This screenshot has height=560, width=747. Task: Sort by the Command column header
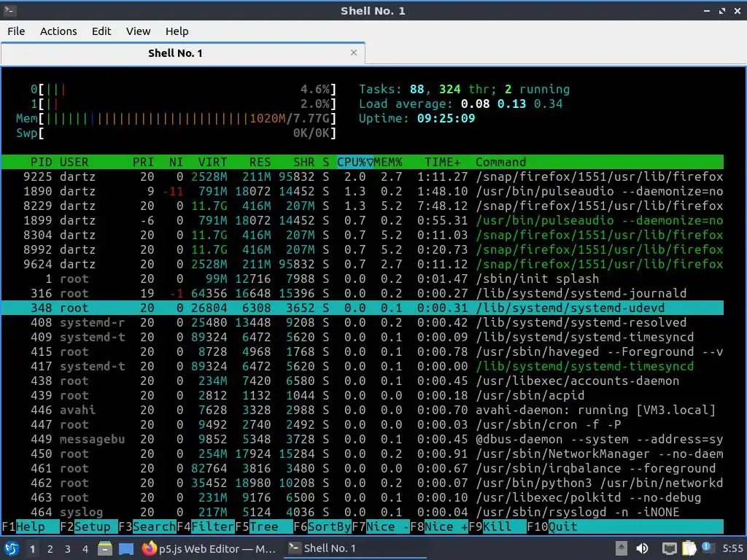(500, 162)
